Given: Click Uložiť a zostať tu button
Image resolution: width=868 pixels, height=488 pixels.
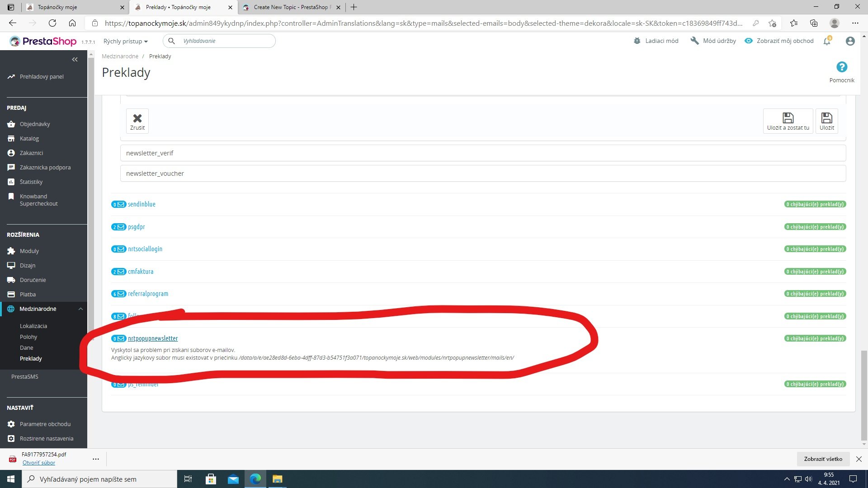Looking at the screenshot, I should [x=788, y=121].
